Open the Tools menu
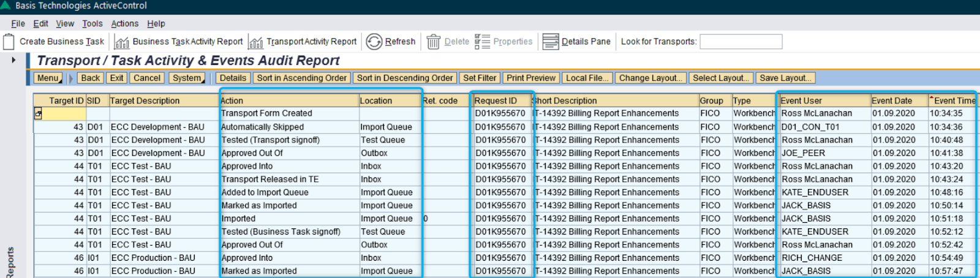This screenshot has width=980, height=278. click(92, 23)
